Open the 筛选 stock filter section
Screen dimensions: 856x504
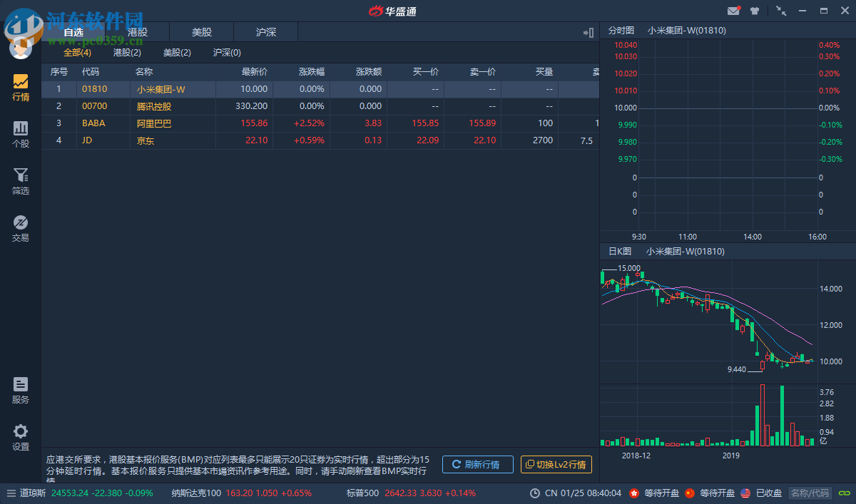tap(21, 182)
